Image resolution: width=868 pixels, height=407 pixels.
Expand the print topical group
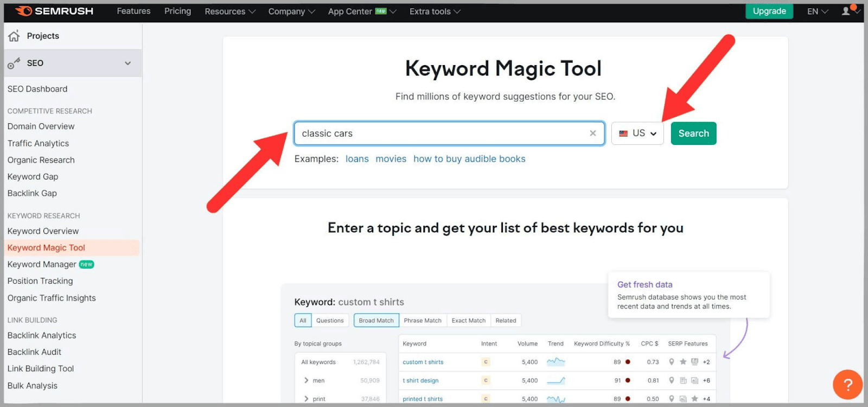tap(307, 399)
